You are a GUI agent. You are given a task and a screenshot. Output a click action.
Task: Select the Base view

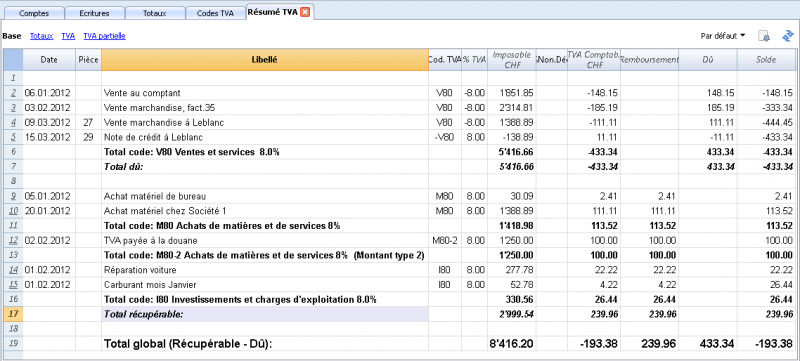point(12,36)
